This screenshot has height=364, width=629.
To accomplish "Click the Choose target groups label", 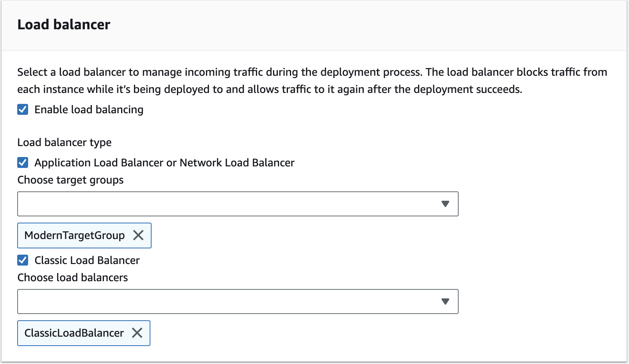I will (70, 180).
